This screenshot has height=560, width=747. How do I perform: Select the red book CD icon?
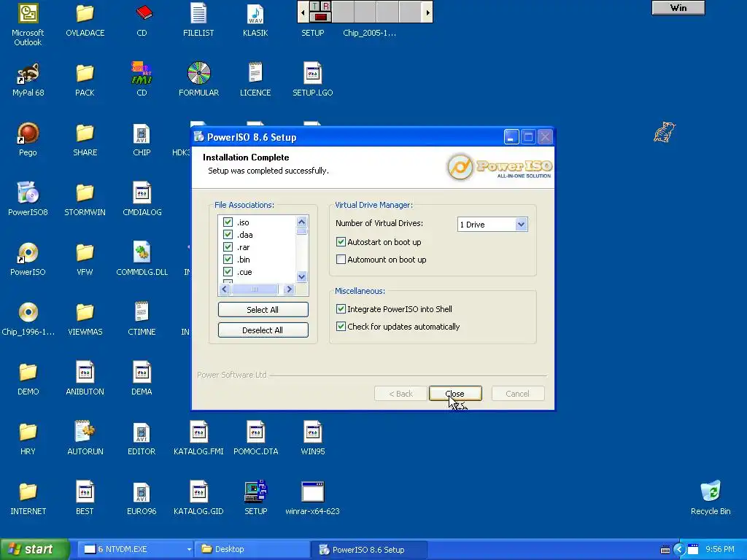click(x=142, y=14)
